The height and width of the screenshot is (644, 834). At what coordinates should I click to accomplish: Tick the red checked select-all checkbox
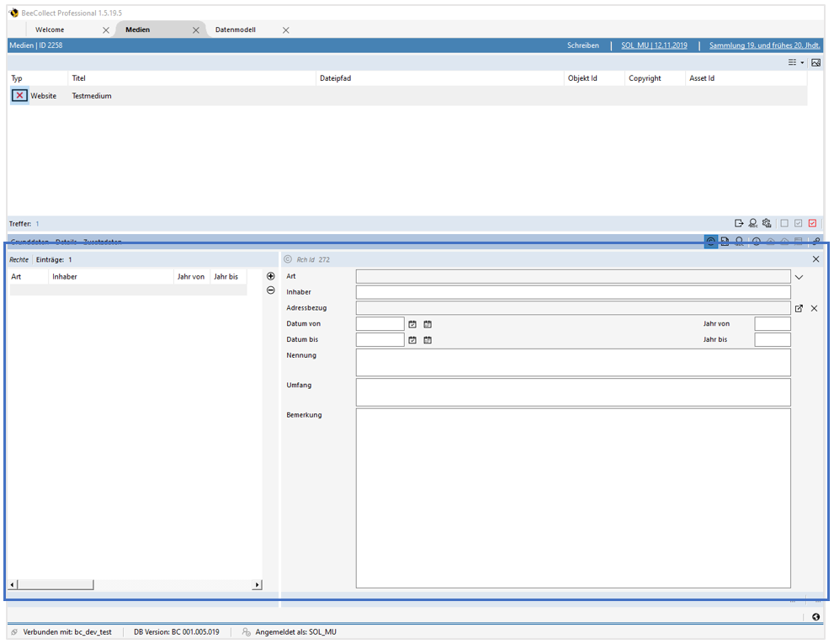(x=812, y=223)
